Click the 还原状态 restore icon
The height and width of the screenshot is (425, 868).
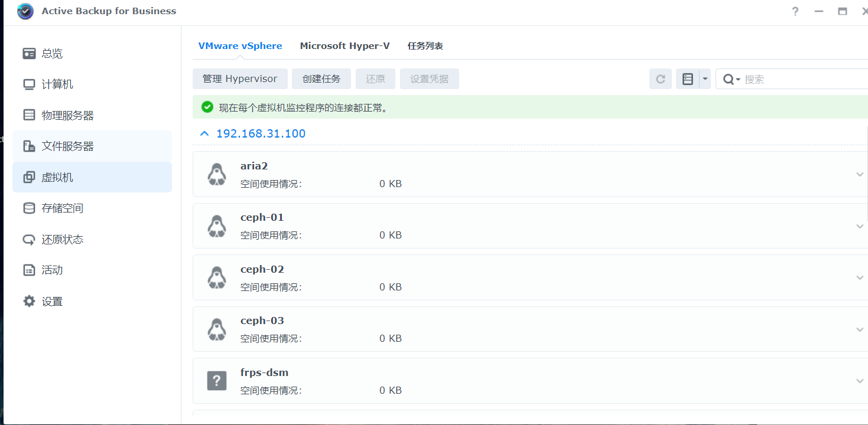(29, 239)
